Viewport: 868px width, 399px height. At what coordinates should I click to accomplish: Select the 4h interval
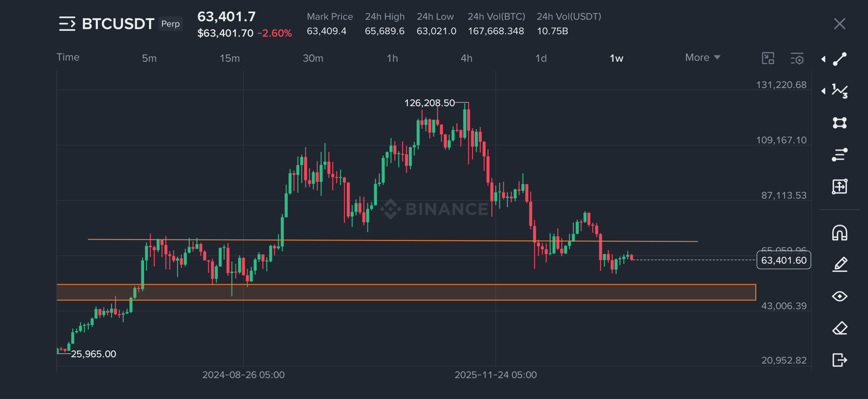pyautogui.click(x=466, y=58)
